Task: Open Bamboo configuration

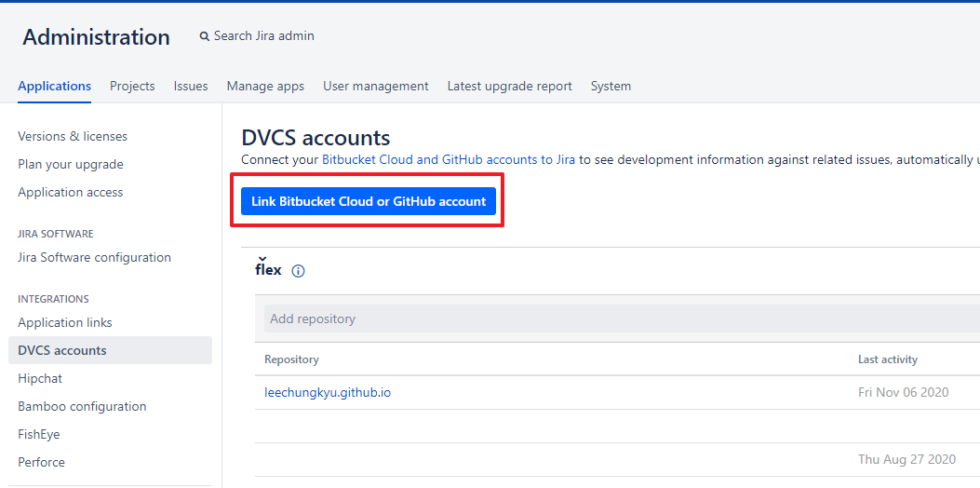Action: tap(82, 407)
